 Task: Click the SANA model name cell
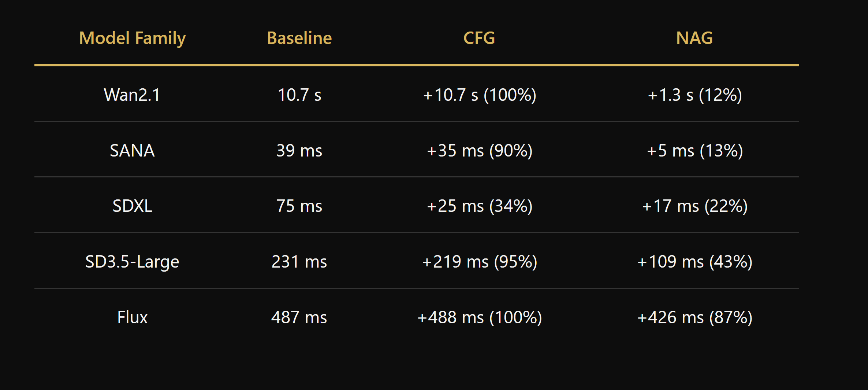(133, 151)
